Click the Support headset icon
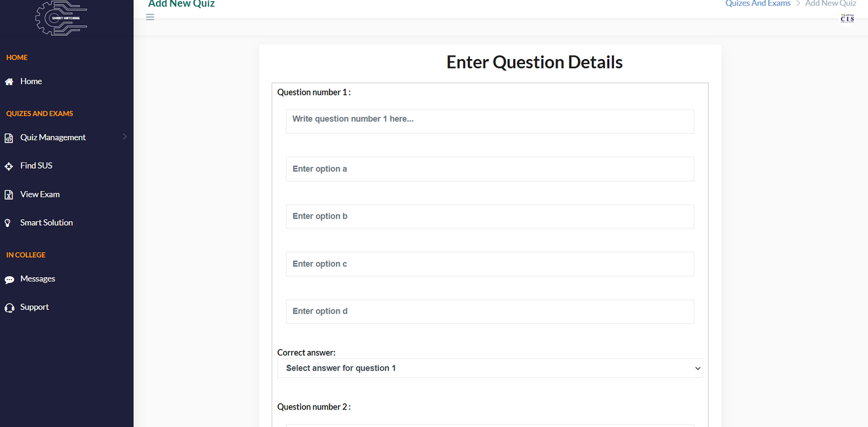 (x=9, y=308)
